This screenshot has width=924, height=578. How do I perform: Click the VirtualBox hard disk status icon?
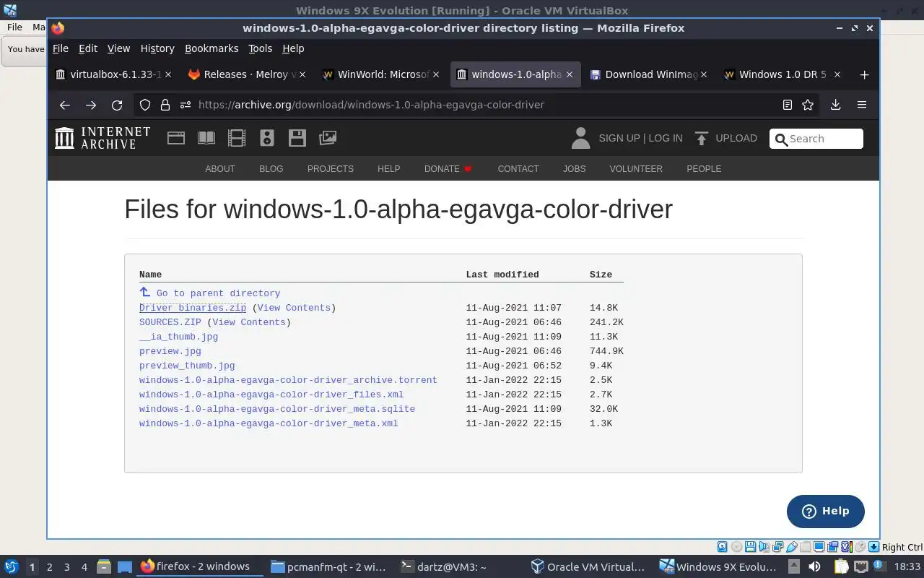[722, 547]
